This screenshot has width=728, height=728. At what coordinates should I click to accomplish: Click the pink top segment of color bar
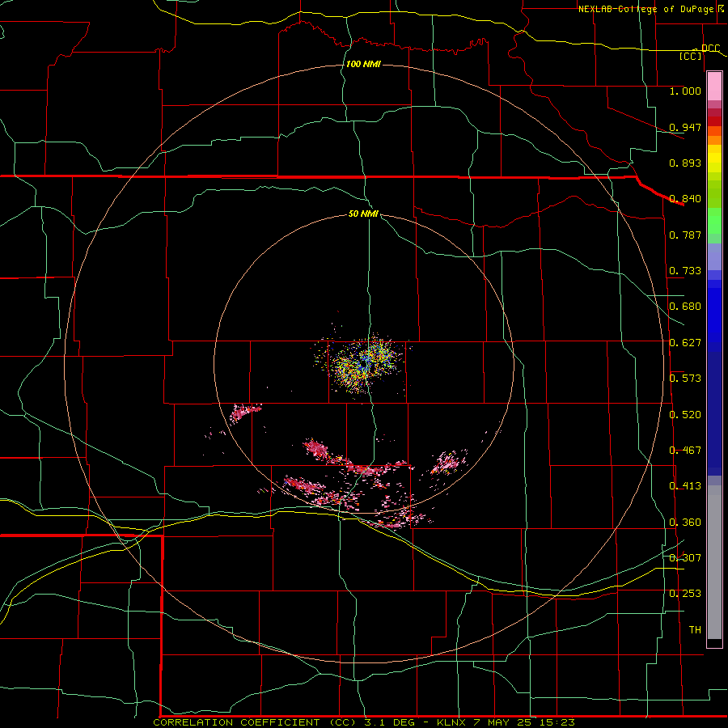(x=714, y=87)
